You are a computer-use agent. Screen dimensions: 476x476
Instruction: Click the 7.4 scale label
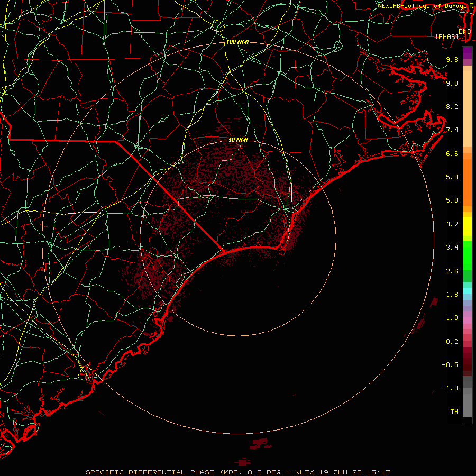coord(452,130)
